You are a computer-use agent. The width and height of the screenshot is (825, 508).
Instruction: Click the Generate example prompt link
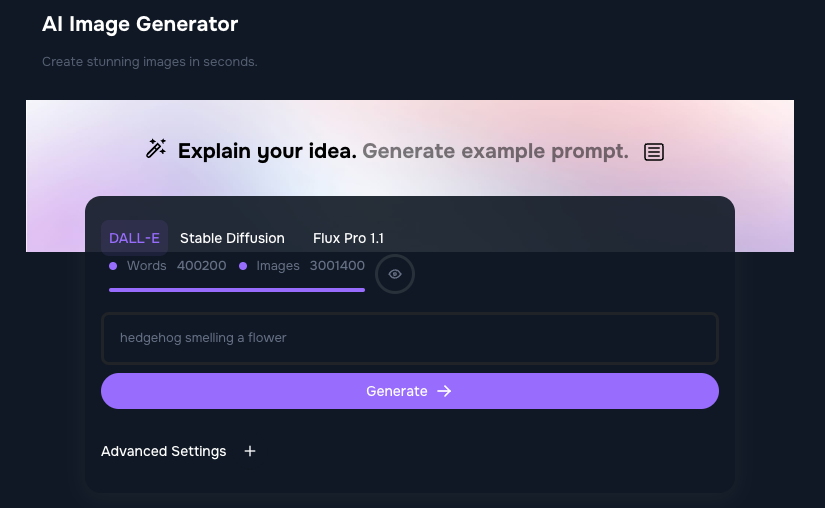495,152
